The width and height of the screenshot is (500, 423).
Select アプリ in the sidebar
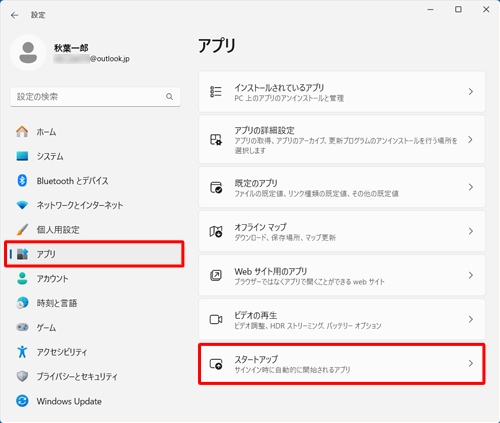(94, 254)
